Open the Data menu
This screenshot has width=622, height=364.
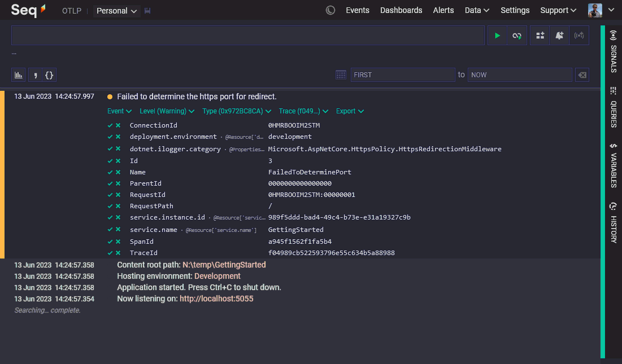point(477,10)
